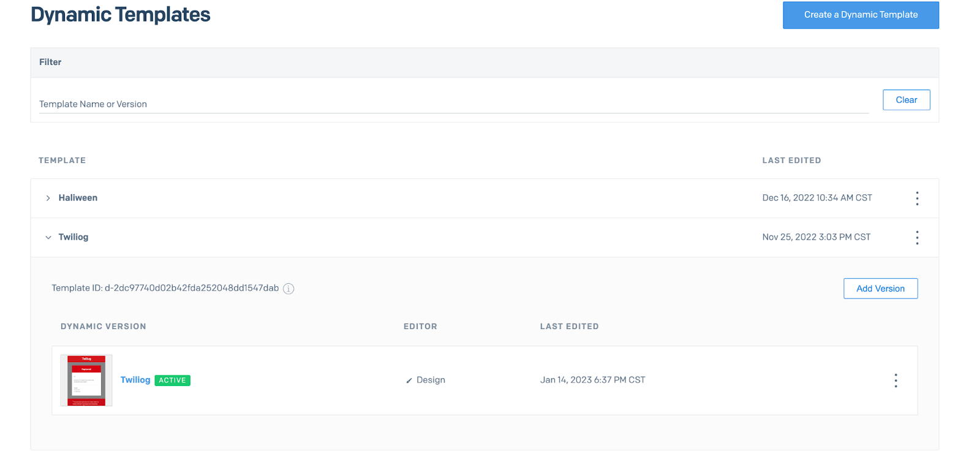This screenshot has width=980, height=467.
Task: Click the info icon beside Template ID
Action: click(x=288, y=289)
